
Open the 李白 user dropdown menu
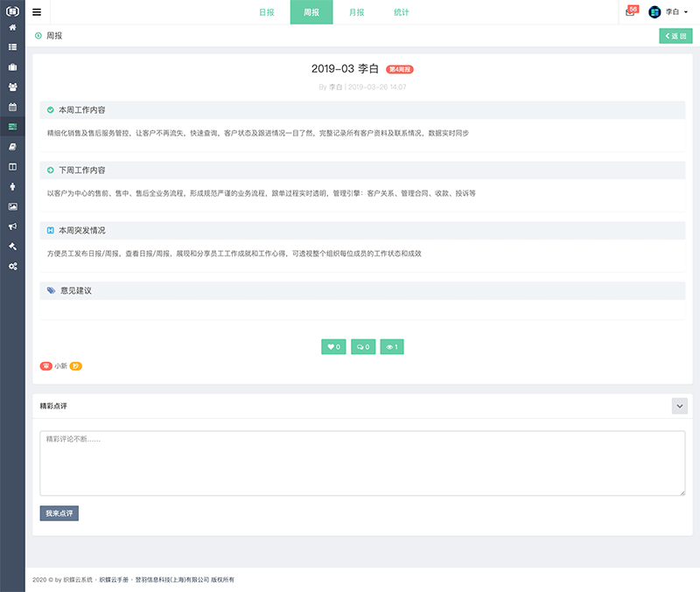(668, 12)
